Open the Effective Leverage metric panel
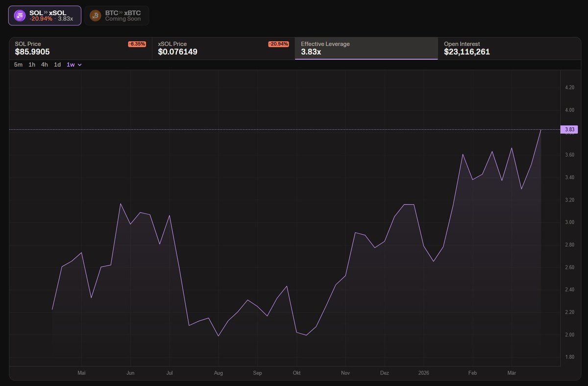Screen dimensions: 588x386 [366, 48]
